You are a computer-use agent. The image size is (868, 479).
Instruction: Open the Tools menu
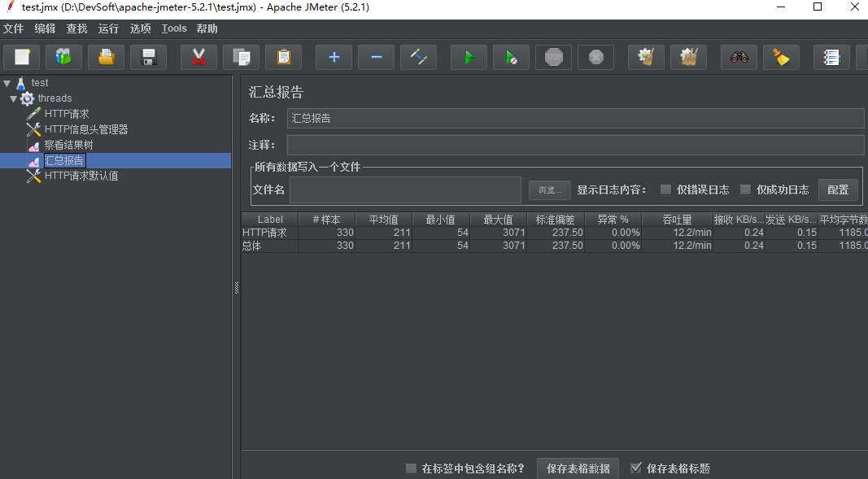(174, 28)
